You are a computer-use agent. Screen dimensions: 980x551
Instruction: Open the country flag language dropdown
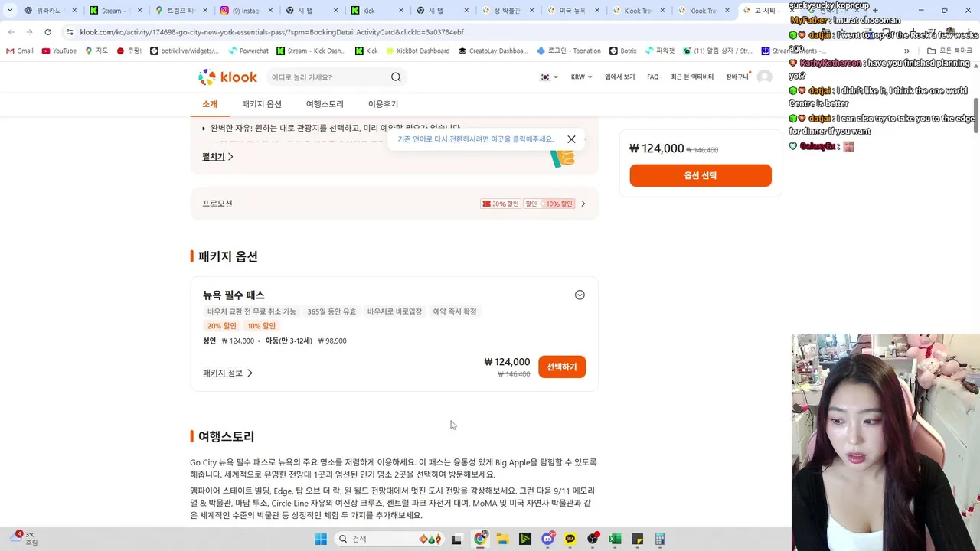pos(549,77)
